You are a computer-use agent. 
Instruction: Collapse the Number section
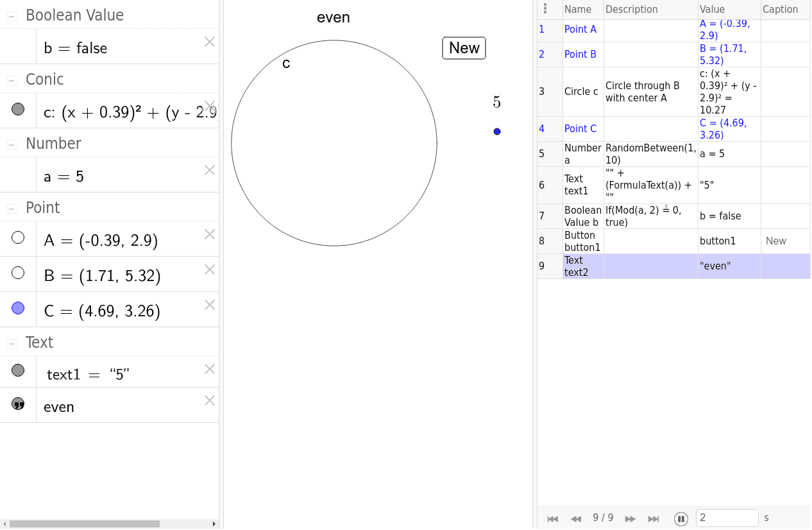point(10,143)
